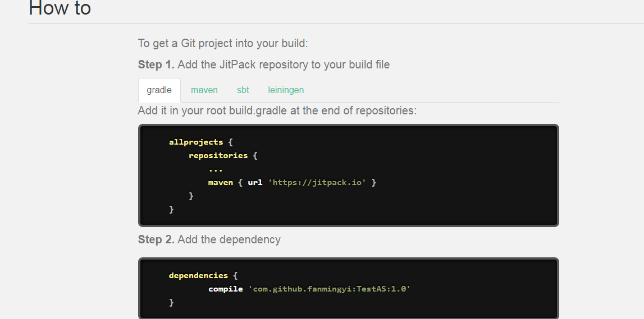This screenshot has width=644, height=319.
Task: Switch to the sbt tab
Action: click(x=243, y=90)
